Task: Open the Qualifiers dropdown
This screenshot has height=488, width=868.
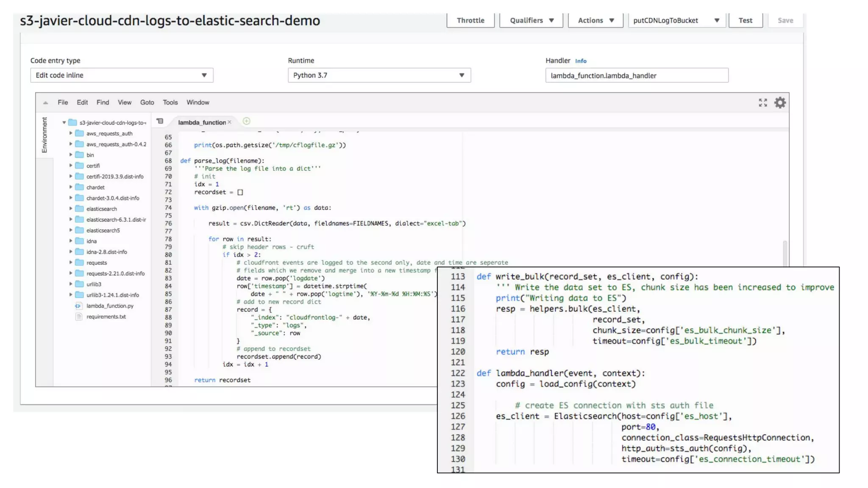Action: (531, 20)
